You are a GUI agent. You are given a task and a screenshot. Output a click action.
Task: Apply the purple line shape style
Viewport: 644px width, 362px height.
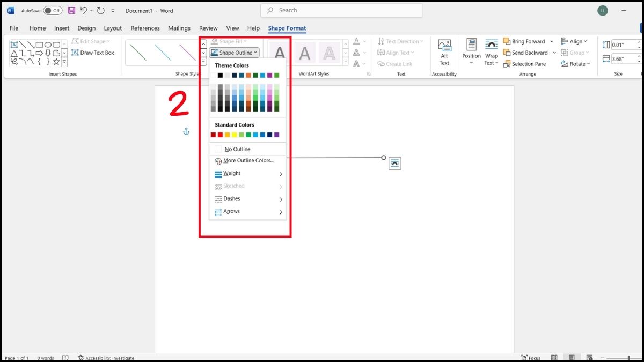pyautogui.click(x=187, y=52)
